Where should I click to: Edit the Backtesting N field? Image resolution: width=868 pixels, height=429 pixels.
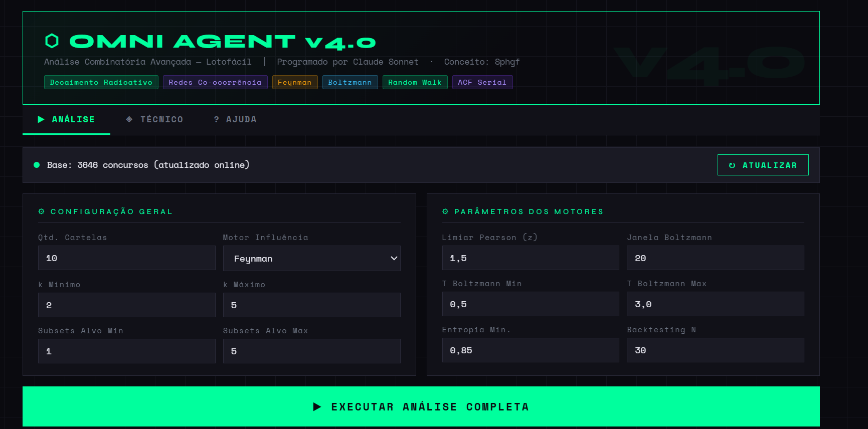[x=715, y=350]
